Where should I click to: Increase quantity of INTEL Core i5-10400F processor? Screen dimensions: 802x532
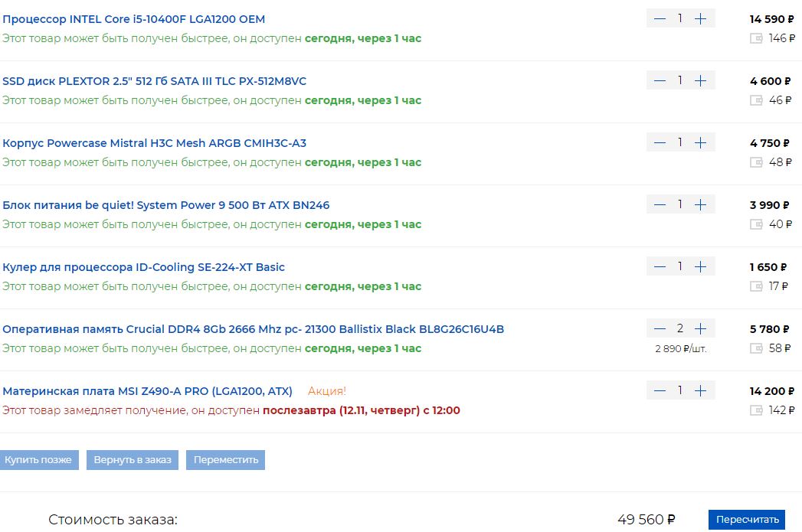[x=700, y=19]
